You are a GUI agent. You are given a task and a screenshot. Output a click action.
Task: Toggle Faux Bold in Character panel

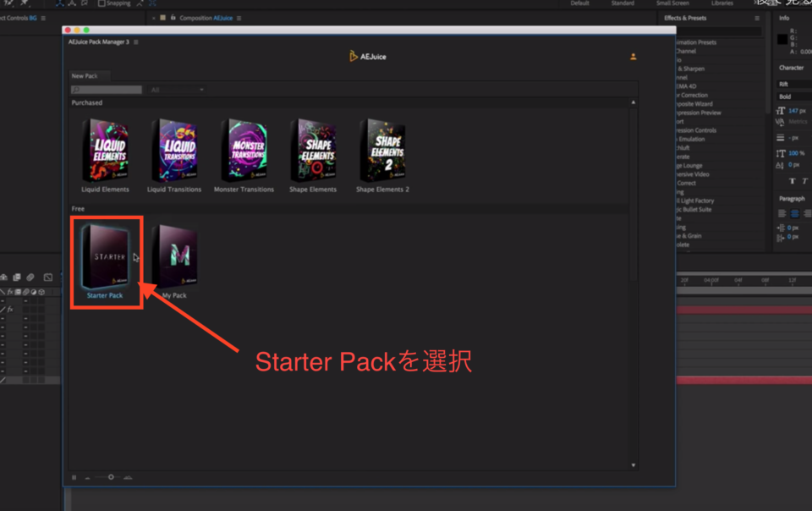coord(792,181)
